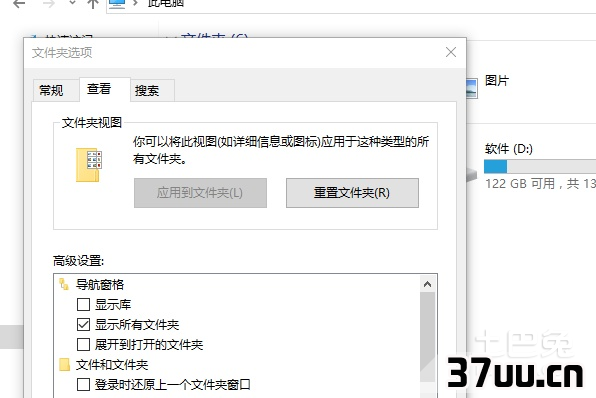The width and height of the screenshot is (596, 398).
Task: Go back using Explorer back arrow
Action: pos(19,4)
